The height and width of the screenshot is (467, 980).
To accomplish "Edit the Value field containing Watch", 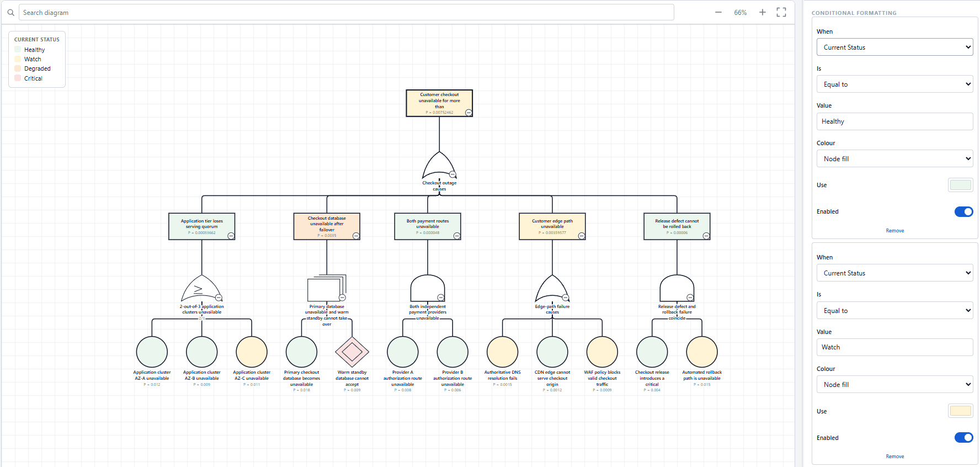I will (894, 347).
